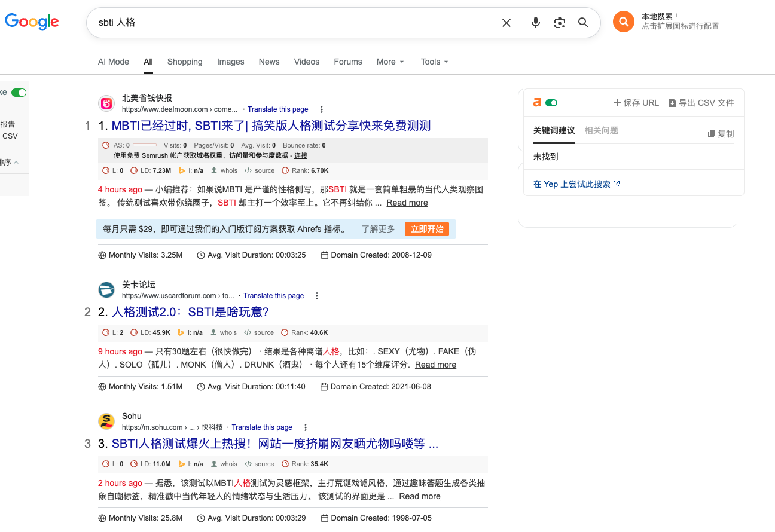The image size is (775, 532).
Task: Open three-dot menu for Sohu result
Action: pos(306,427)
